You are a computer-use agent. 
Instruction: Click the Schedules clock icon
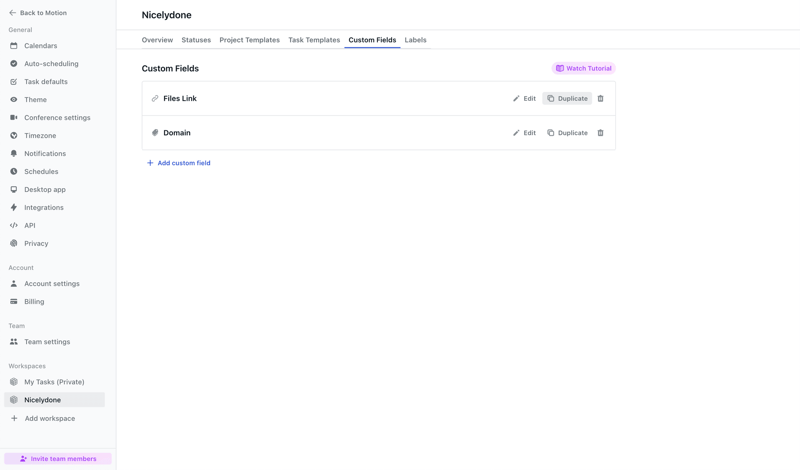coord(14,171)
